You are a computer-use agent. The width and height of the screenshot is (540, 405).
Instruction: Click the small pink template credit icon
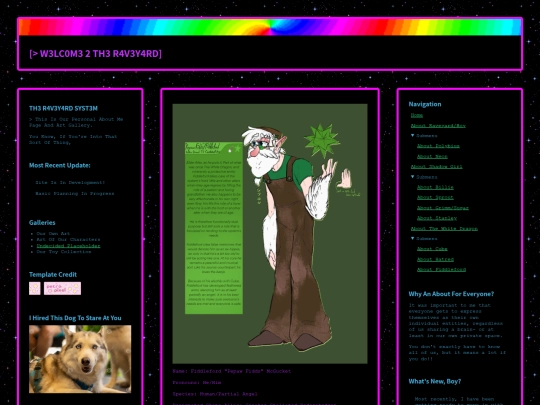click(x=34, y=289)
